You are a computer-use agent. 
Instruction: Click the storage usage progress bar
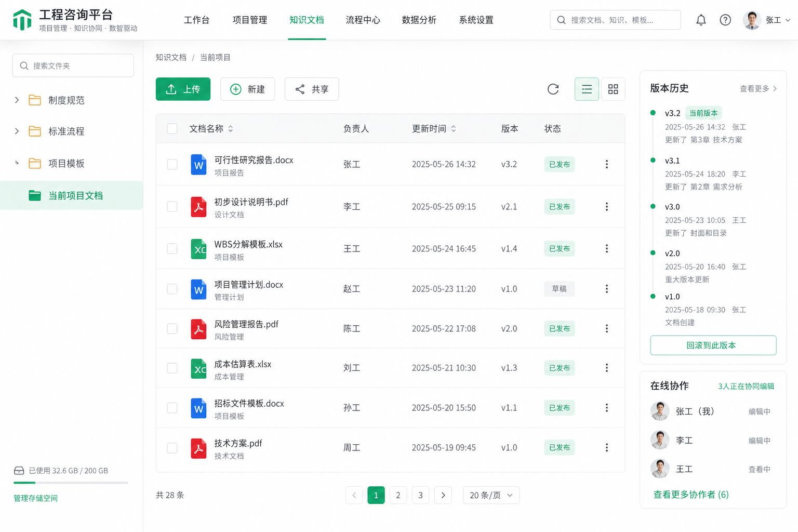click(x=71, y=483)
